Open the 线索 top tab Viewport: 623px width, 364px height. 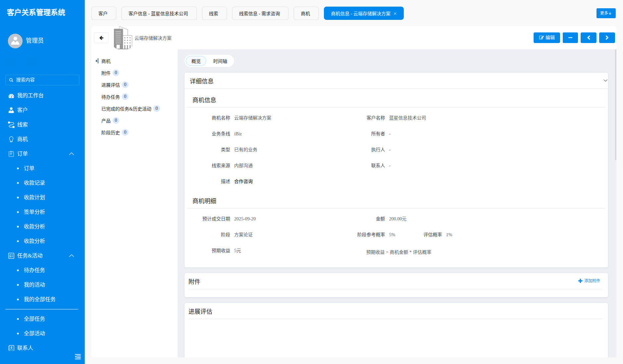point(214,14)
